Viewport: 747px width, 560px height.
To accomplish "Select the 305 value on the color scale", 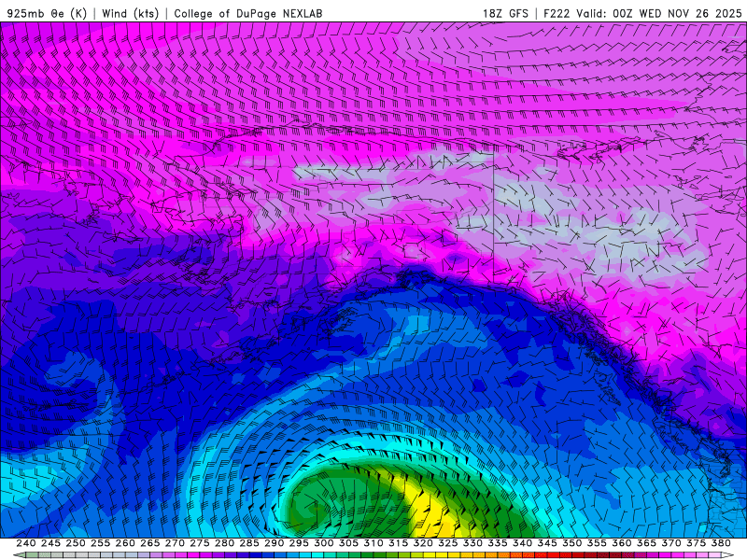I will click(x=348, y=543).
